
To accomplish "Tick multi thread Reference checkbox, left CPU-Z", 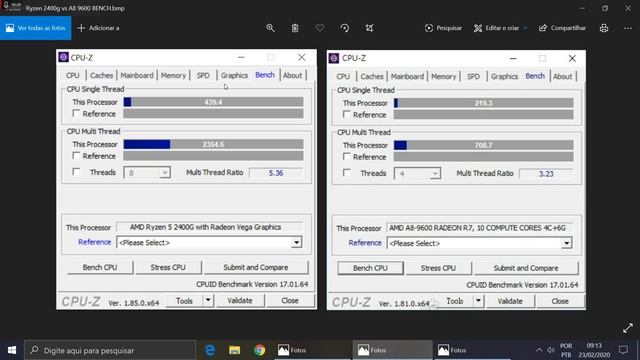I will point(76,156).
